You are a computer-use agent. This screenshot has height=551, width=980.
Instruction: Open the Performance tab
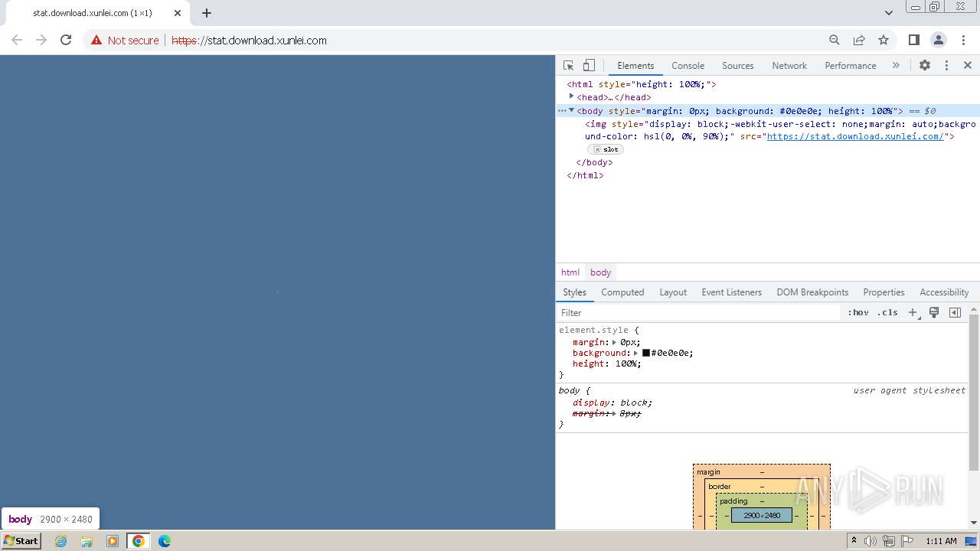point(850,66)
